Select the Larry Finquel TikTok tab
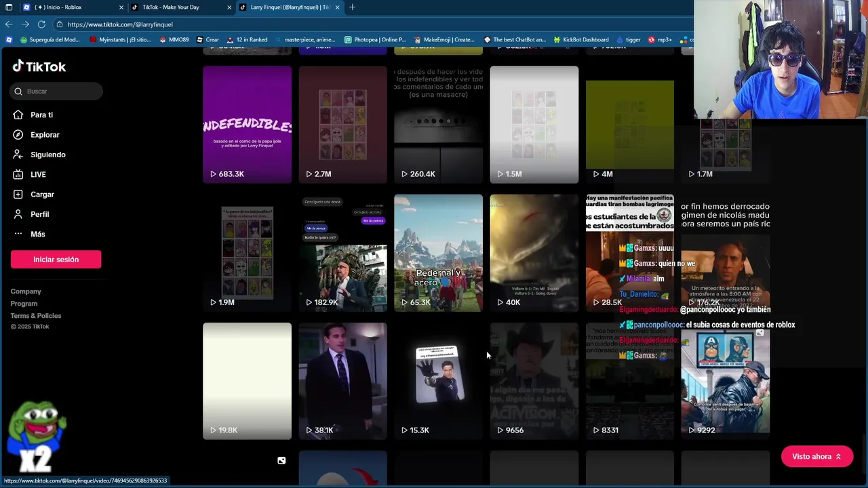Screen dimensions: 868x488 pyautogui.click(x=288, y=7)
